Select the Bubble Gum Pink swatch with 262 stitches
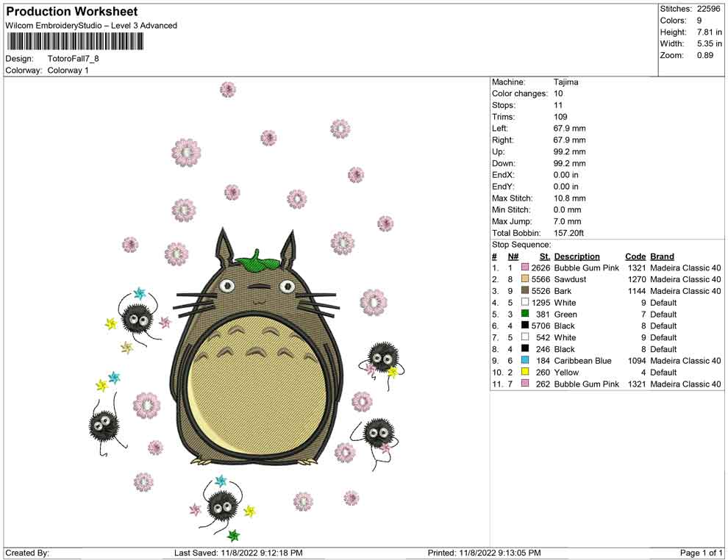 [x=525, y=383]
